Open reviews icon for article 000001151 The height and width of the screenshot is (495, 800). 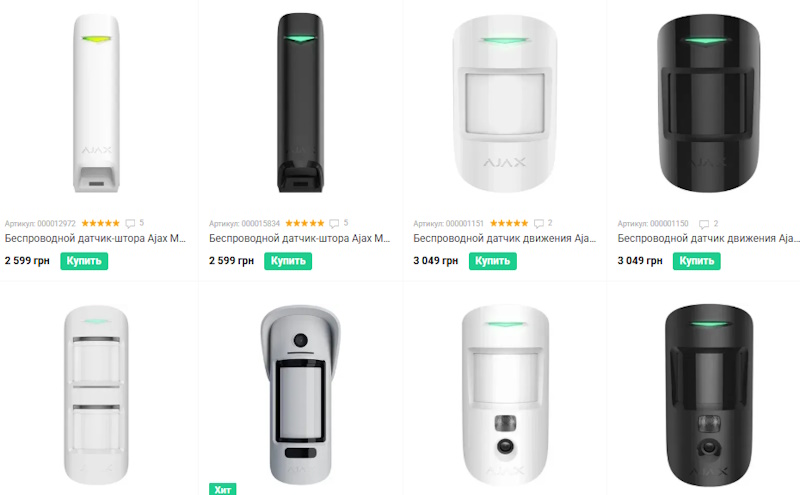pos(539,223)
